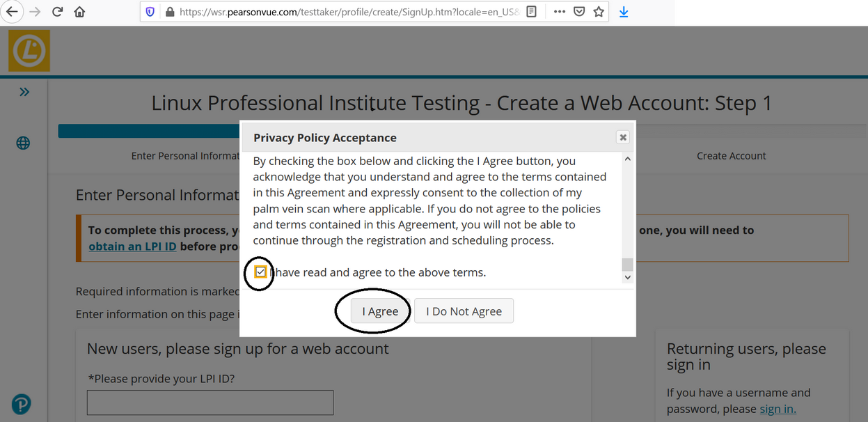Bookmark this page with star icon

click(x=599, y=12)
